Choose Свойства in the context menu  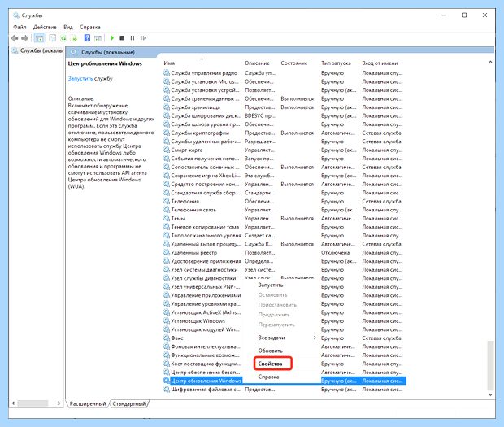[270, 364]
